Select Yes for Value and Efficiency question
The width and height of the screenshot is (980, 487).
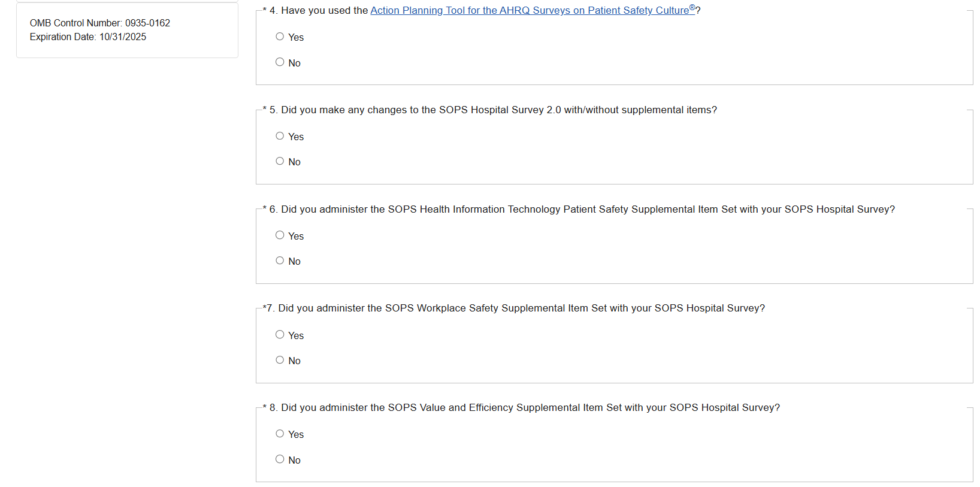(x=280, y=434)
